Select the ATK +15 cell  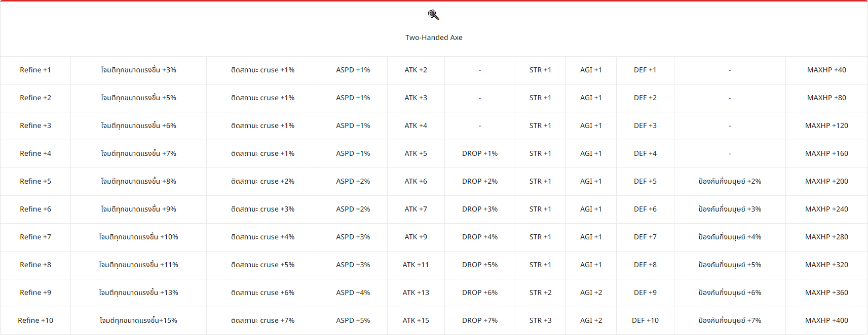(x=416, y=320)
